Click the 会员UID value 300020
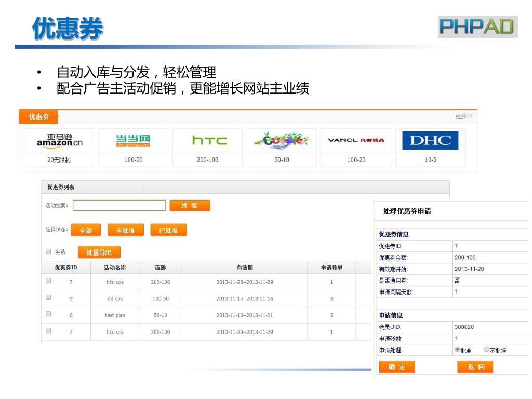Image resolution: width=532 pixels, height=399 pixels. [x=464, y=327]
